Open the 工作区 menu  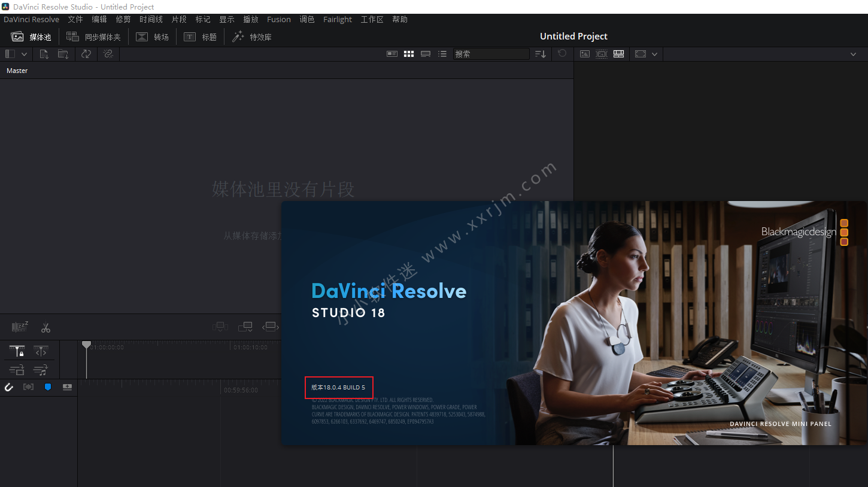coord(372,20)
